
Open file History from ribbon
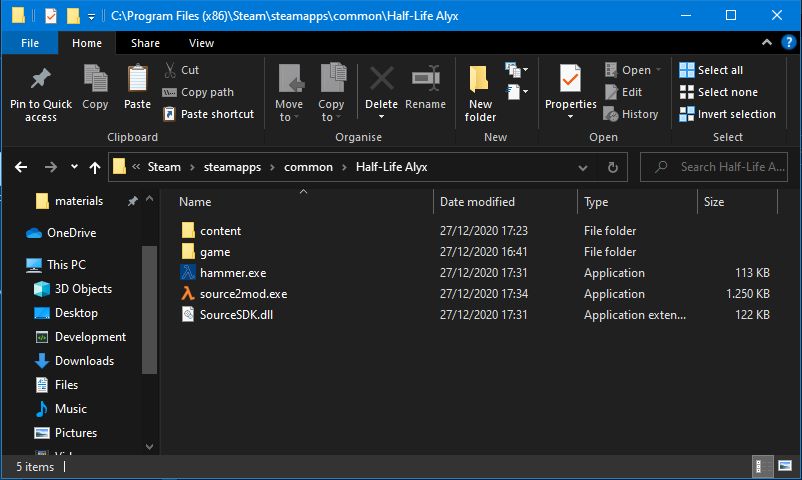(x=631, y=114)
